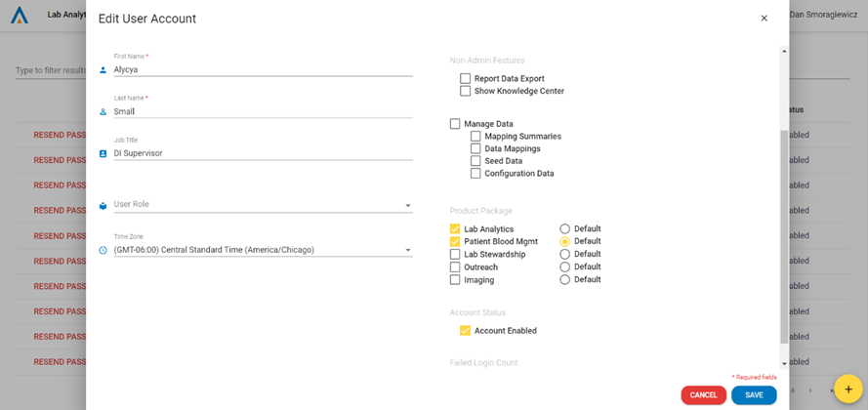Uncheck the Account Enabled checkbox
This screenshot has height=410, width=868.
[466, 331]
